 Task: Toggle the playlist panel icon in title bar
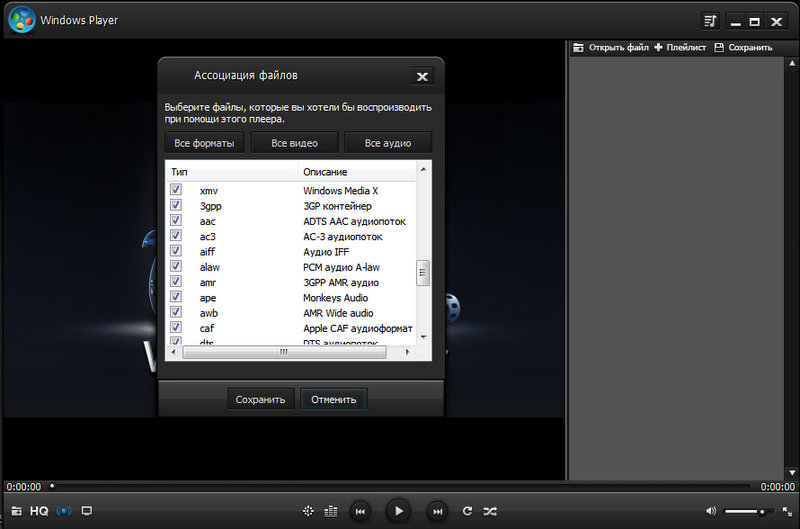tap(710, 21)
